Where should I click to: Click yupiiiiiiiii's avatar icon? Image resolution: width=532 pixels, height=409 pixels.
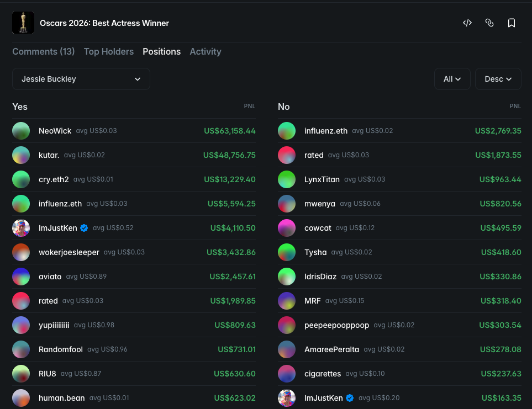click(x=21, y=325)
